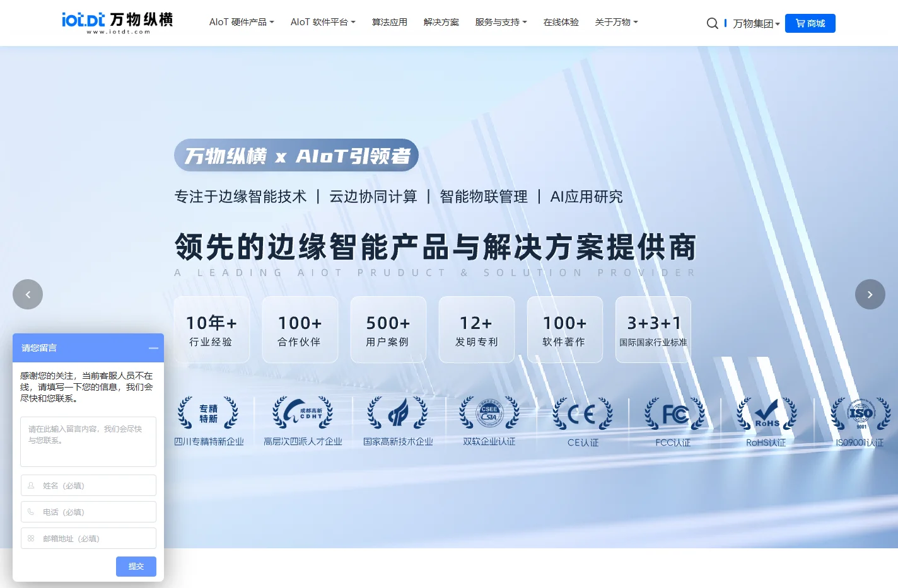Open the search magnifier icon
Image resolution: width=898 pixels, height=588 pixels.
[712, 23]
